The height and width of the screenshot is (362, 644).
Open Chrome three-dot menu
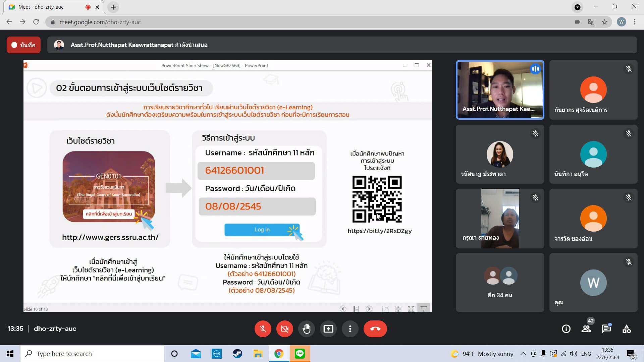click(635, 22)
